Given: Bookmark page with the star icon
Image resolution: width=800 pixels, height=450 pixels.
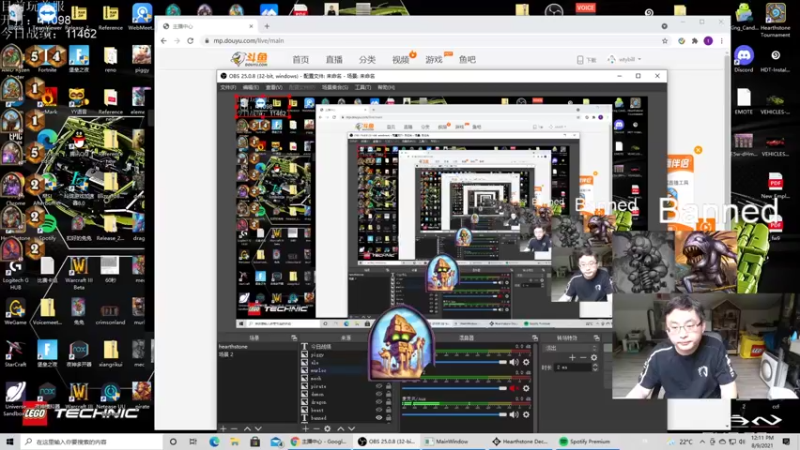Looking at the screenshot, I should click(665, 41).
